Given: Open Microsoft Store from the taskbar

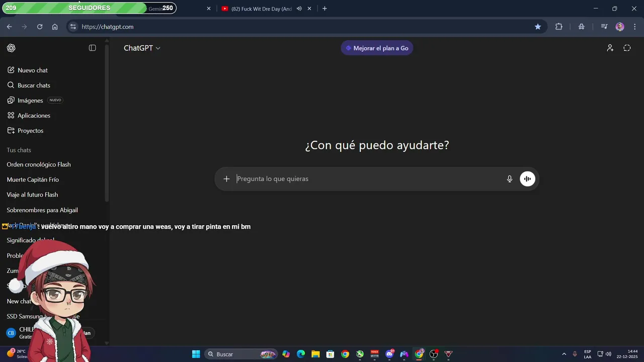Looking at the screenshot, I should [330, 354].
